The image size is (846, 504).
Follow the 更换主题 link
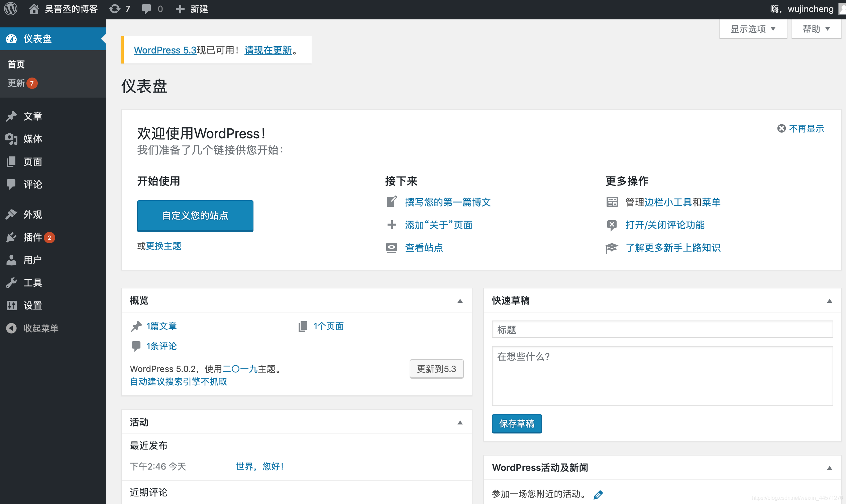point(164,246)
